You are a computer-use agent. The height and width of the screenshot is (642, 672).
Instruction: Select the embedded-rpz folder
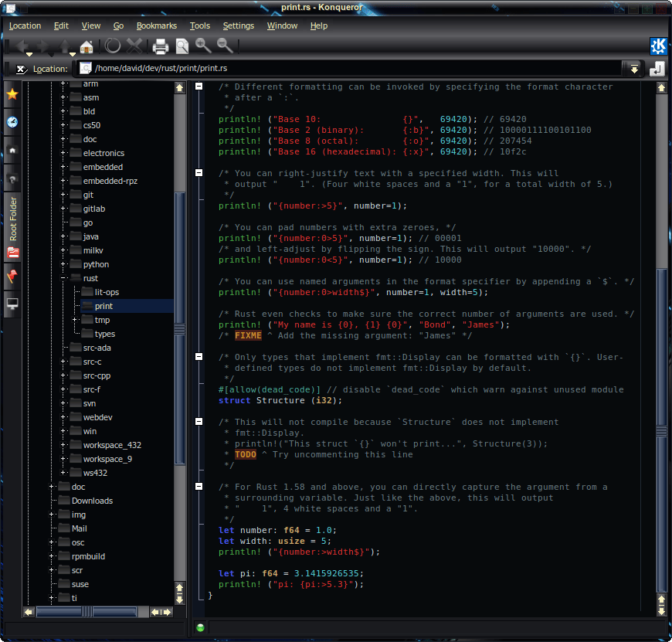click(x=110, y=181)
